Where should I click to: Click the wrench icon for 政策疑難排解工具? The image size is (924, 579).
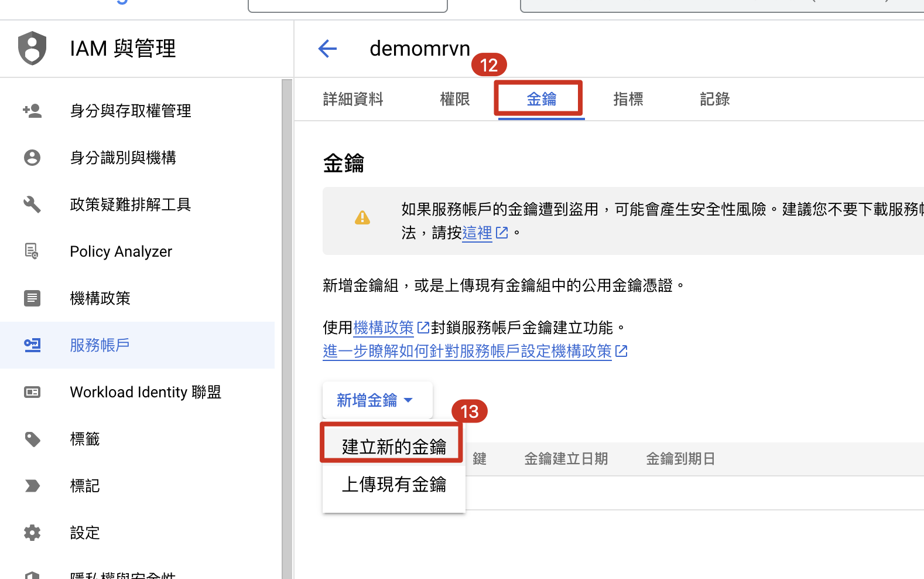tap(32, 205)
